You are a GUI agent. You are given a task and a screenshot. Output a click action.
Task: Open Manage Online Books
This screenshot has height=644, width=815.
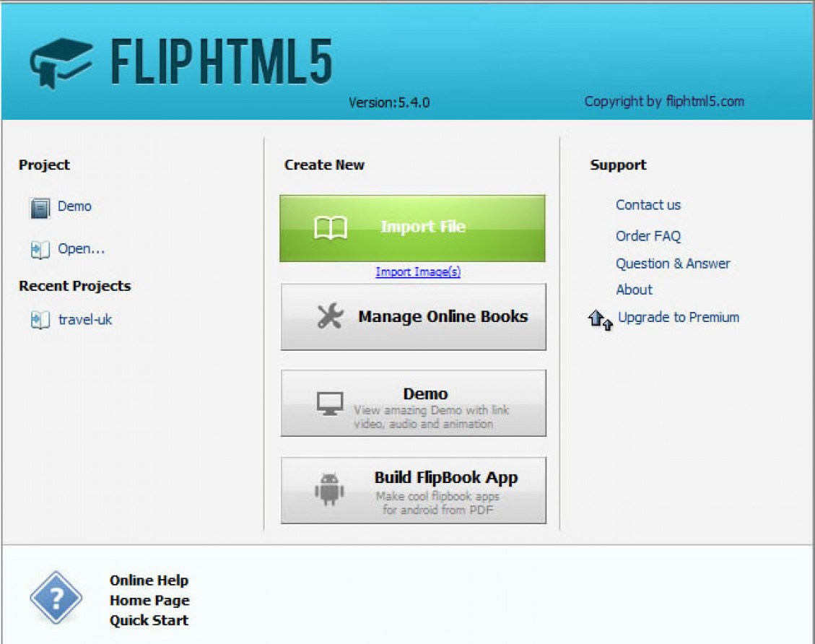(413, 316)
